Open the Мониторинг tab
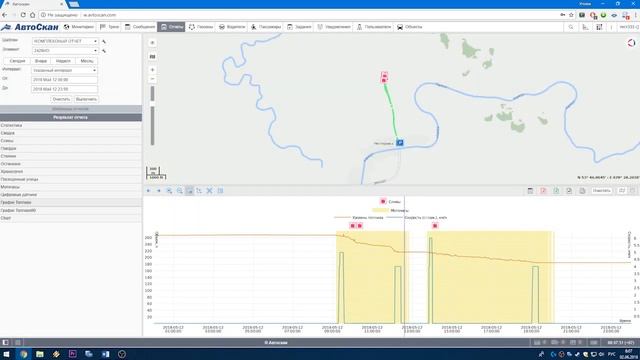Screen dimensions: 640x360 click(79, 27)
